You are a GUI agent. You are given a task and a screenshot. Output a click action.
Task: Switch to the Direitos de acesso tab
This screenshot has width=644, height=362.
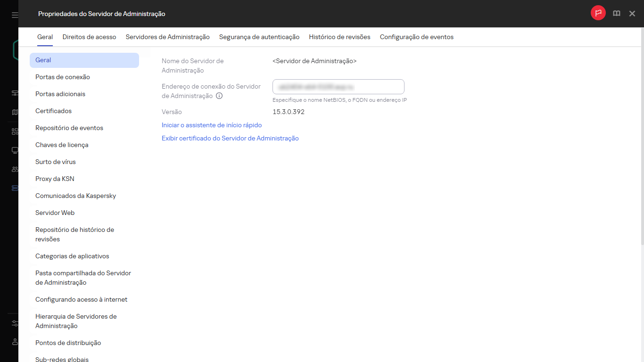(89, 36)
